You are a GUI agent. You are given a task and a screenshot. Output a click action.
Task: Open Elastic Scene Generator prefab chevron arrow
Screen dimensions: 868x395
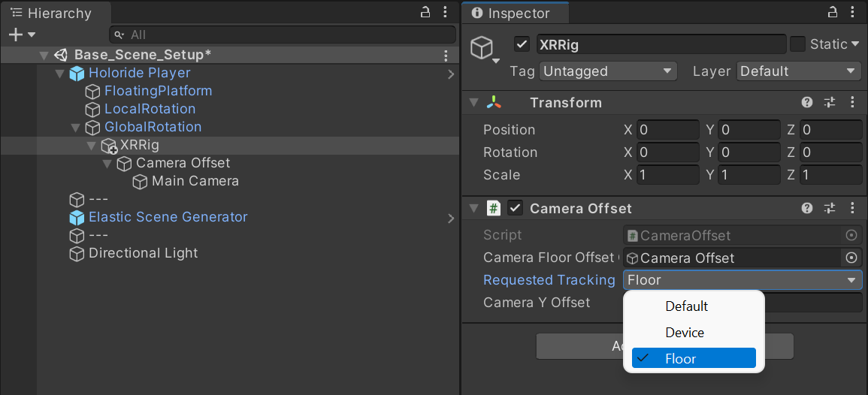(x=451, y=219)
